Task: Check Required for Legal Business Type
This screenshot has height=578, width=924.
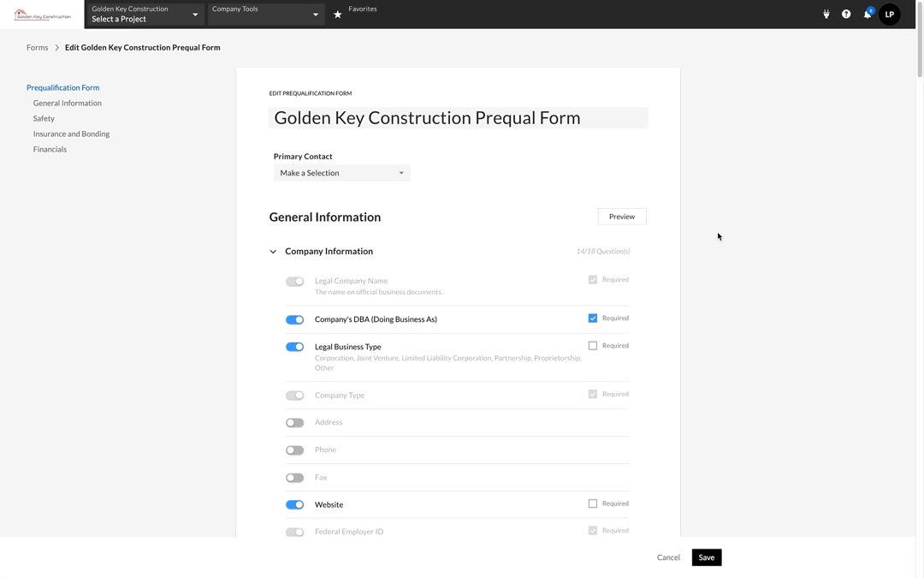Action: (x=593, y=346)
